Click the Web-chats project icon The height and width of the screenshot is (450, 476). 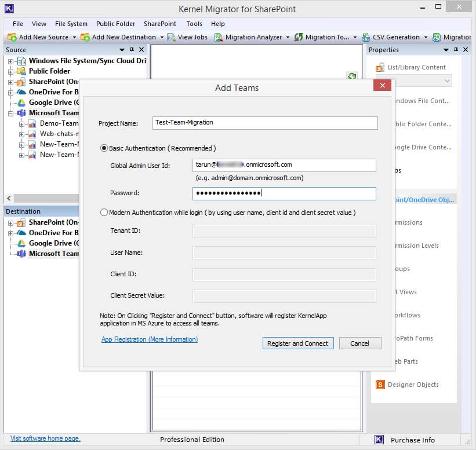point(32,134)
